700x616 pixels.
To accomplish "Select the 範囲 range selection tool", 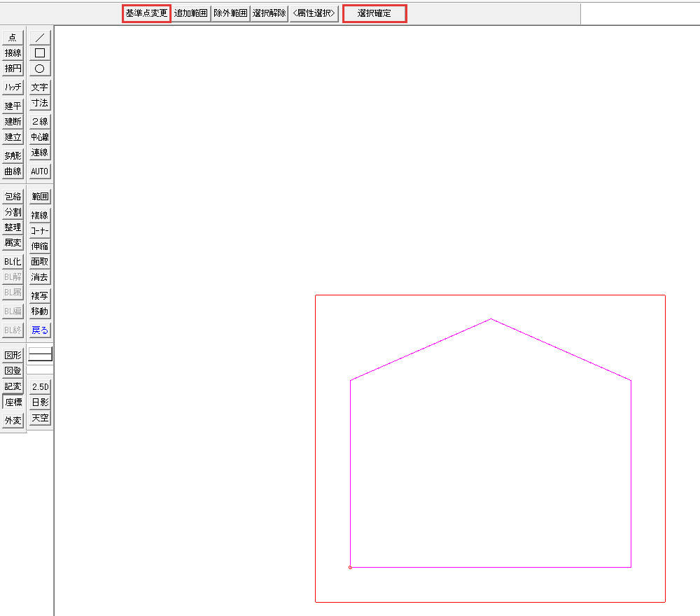I will coord(40,197).
